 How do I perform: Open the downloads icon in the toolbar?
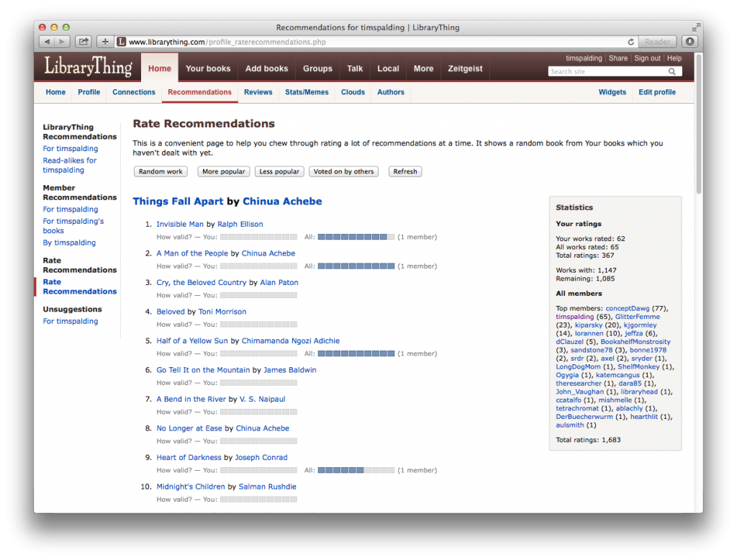point(690,42)
